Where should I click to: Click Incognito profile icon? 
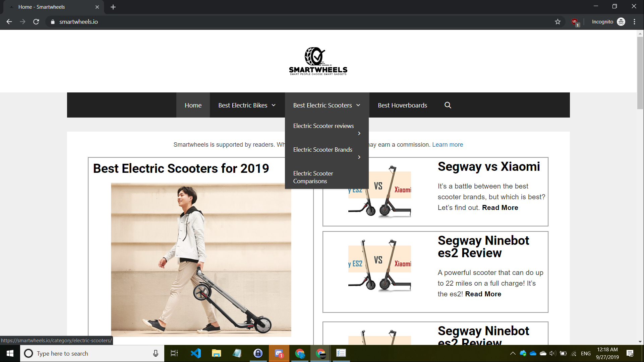pyautogui.click(x=621, y=22)
